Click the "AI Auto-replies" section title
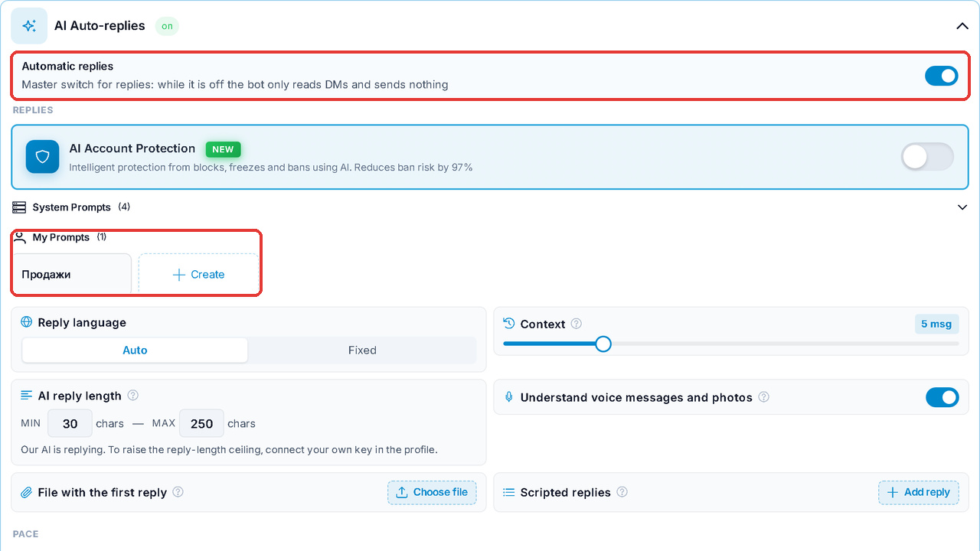The width and height of the screenshot is (980, 551). (100, 26)
